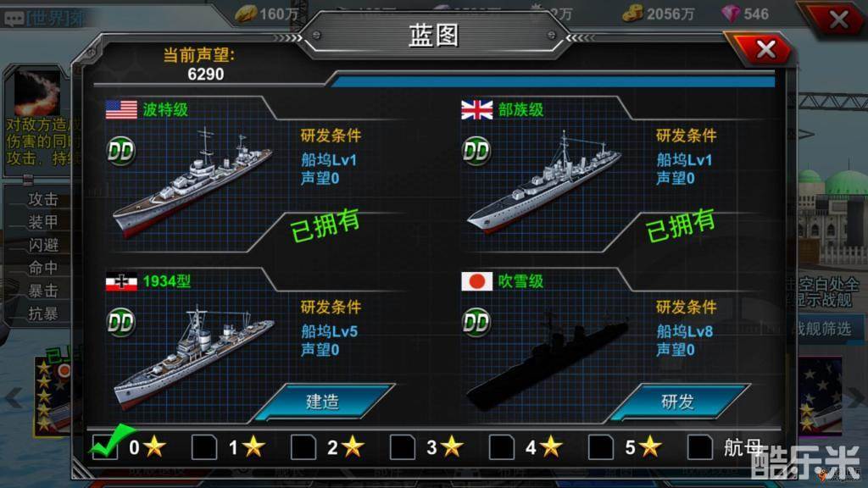Click the DD badge on 吹雪级 card
This screenshot has height=488, width=868.
[x=476, y=322]
